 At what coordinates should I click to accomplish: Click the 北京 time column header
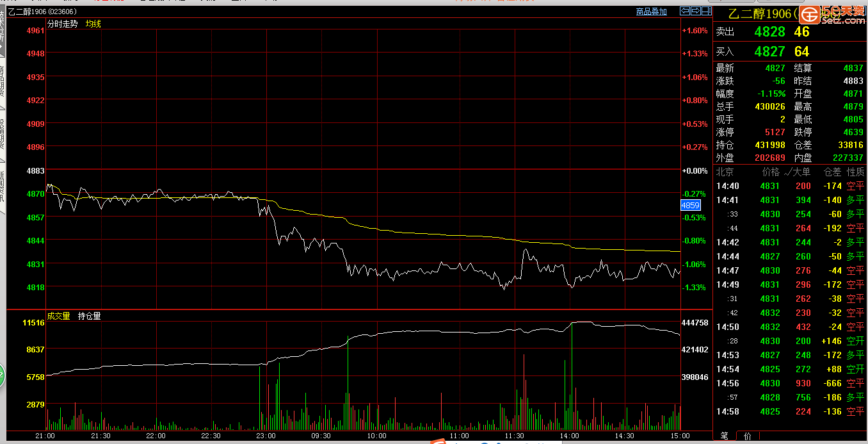click(725, 172)
